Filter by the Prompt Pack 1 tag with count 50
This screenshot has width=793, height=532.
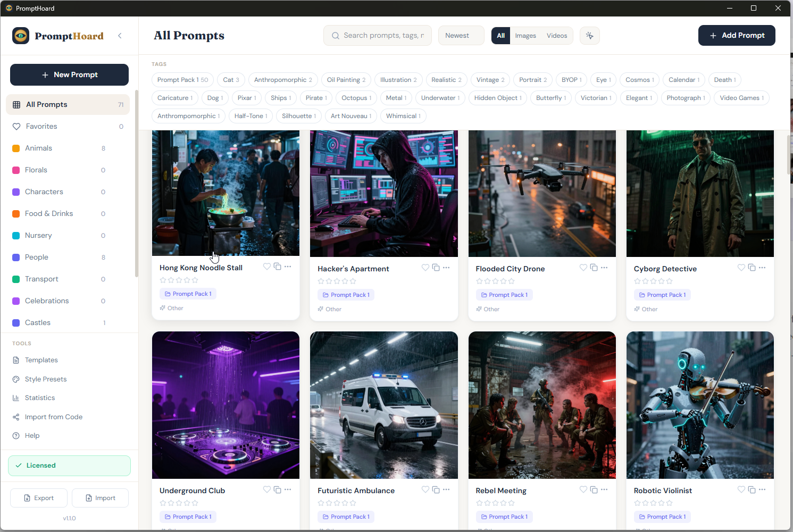coord(182,80)
